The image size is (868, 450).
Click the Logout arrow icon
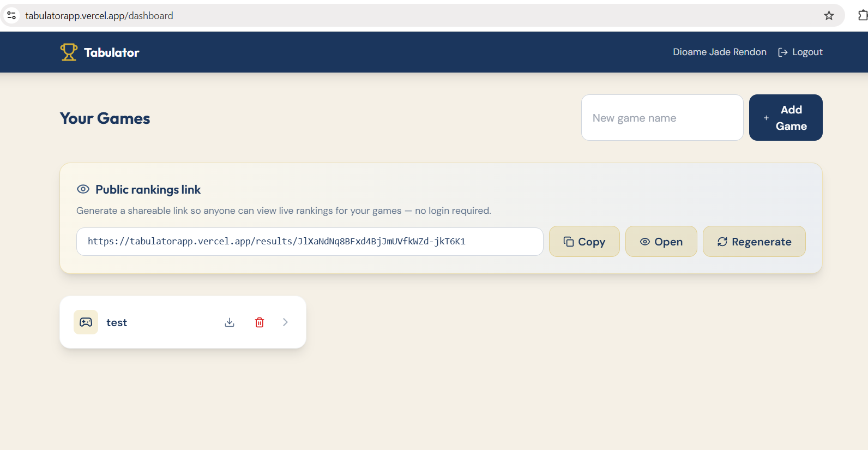(783, 52)
